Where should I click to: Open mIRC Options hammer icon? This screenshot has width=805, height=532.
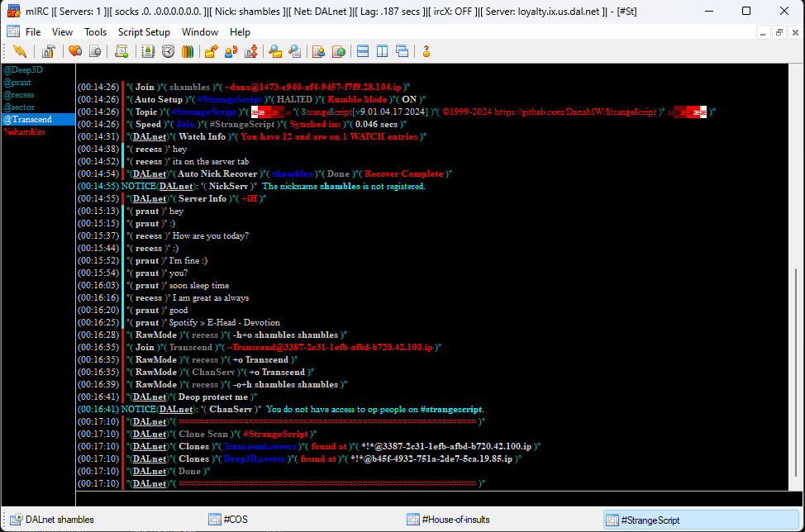click(x=49, y=51)
